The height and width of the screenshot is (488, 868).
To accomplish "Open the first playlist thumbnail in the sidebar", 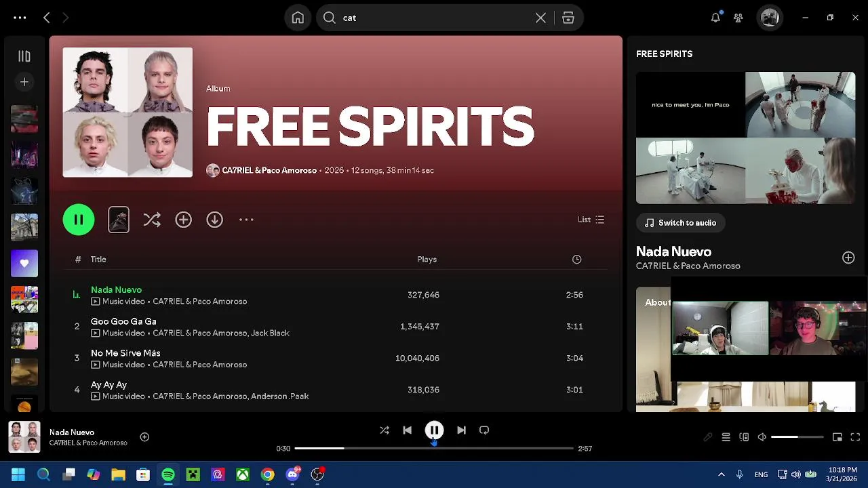I will [24, 119].
